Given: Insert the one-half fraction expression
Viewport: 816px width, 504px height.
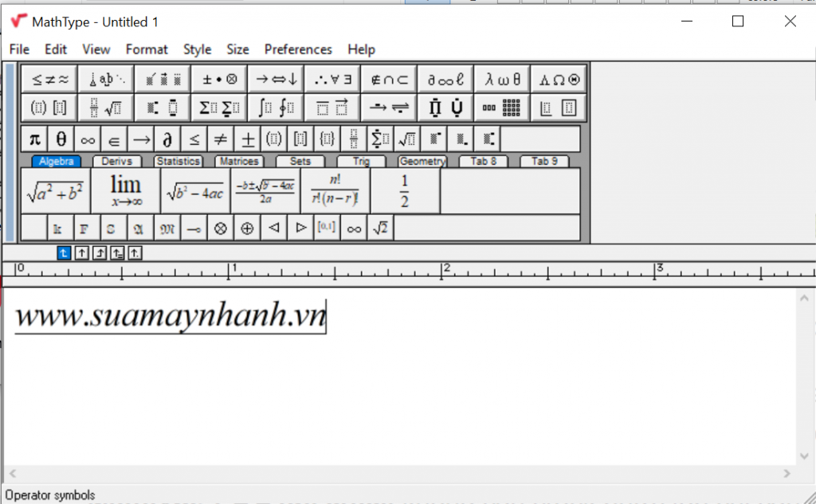Looking at the screenshot, I should coord(405,191).
